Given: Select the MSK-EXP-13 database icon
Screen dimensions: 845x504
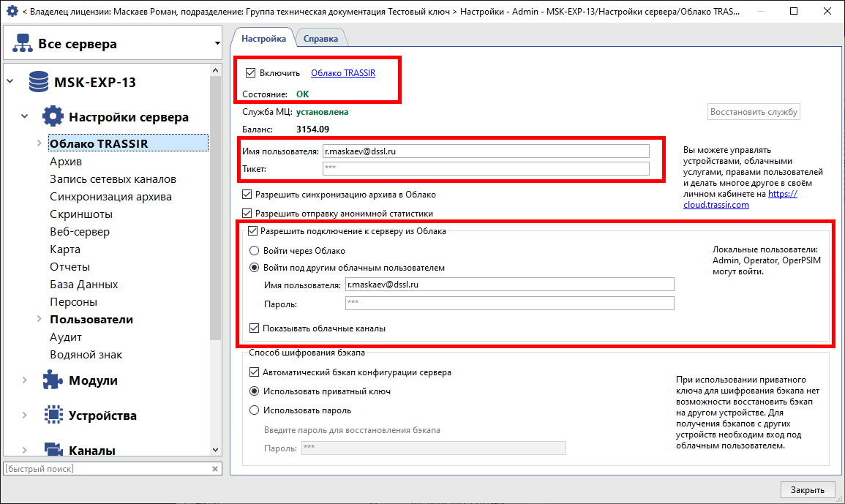Looking at the screenshot, I should click(x=39, y=82).
